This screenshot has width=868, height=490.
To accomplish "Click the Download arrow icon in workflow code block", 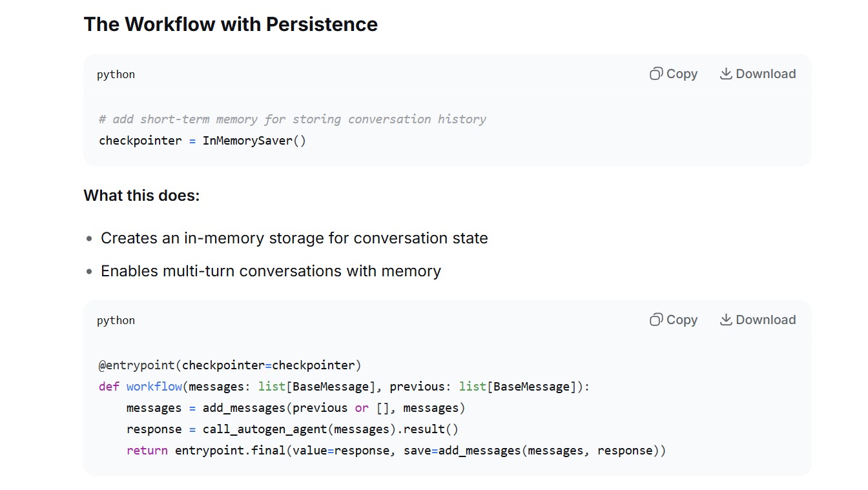I will (x=726, y=320).
